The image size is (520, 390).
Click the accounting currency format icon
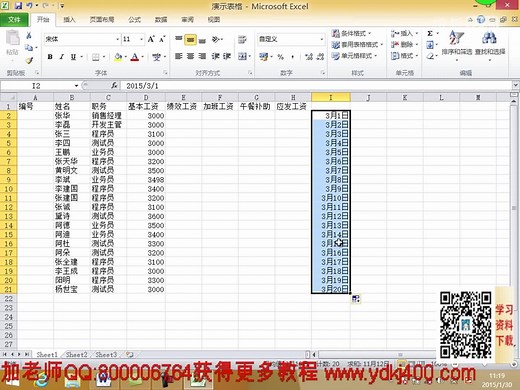264,57
